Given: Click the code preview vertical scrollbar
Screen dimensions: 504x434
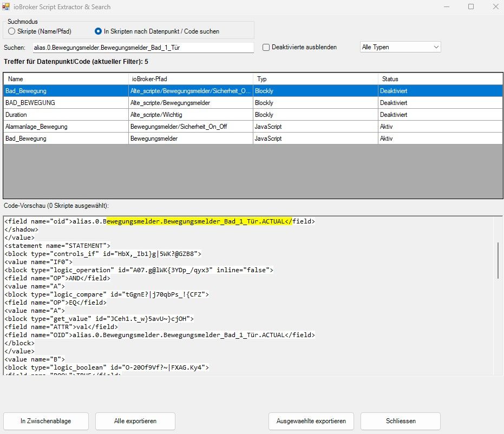Looking at the screenshot, I should click(x=498, y=260).
